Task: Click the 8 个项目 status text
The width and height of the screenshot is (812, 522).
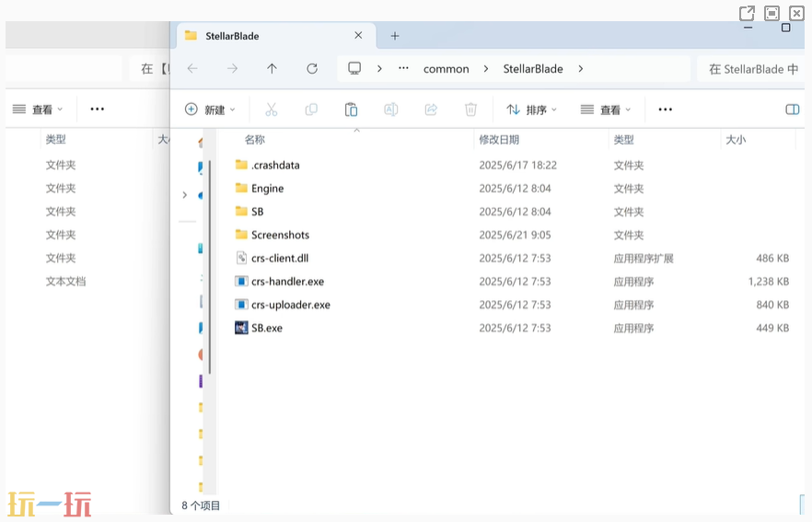Action: point(201,505)
